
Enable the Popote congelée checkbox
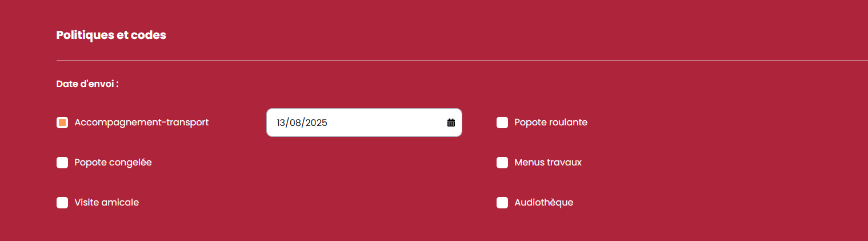click(62, 163)
